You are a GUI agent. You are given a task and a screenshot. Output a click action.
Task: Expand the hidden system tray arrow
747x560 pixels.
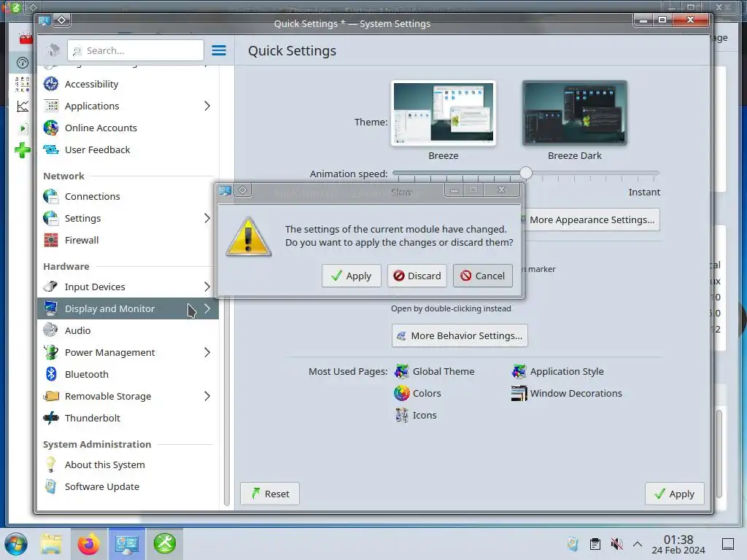point(638,544)
